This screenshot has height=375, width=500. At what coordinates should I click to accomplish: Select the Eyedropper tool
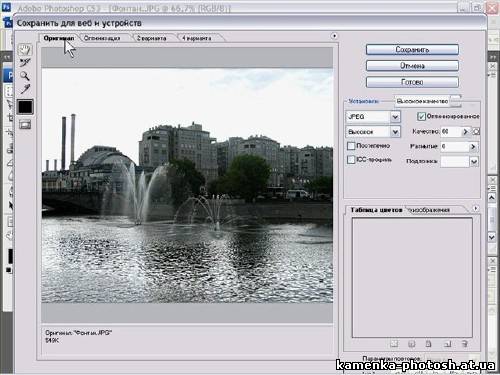(25, 89)
